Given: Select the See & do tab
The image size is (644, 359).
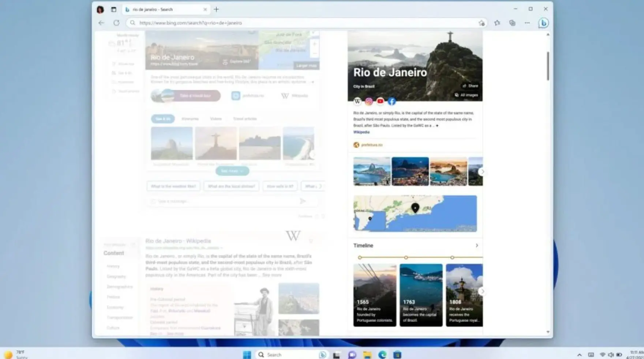Looking at the screenshot, I should 163,119.
